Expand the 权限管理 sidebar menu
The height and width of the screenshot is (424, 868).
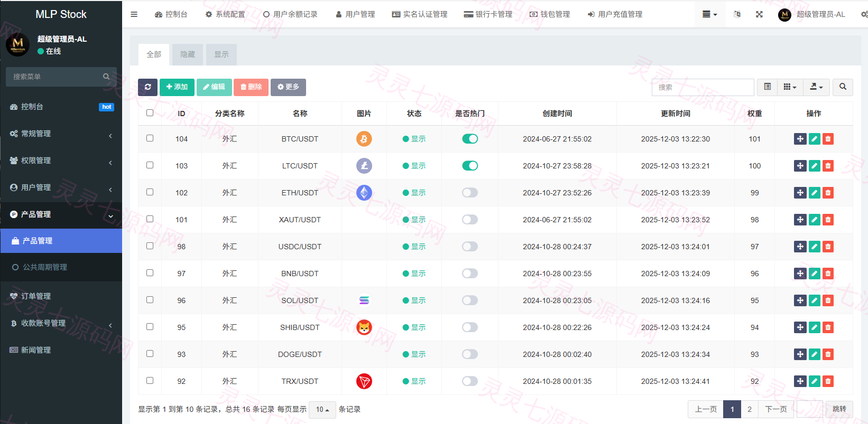coord(61,161)
